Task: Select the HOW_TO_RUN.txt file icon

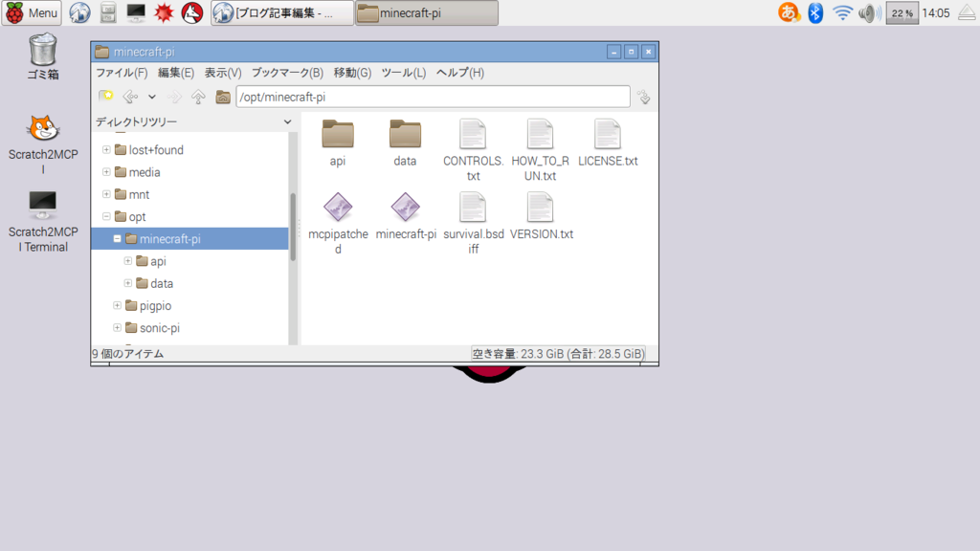Action: (540, 134)
